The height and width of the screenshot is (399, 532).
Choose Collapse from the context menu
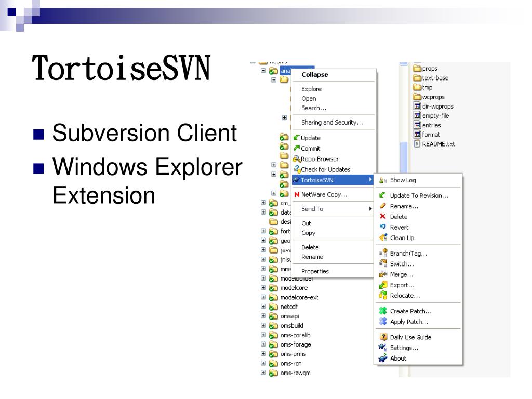tap(334, 75)
